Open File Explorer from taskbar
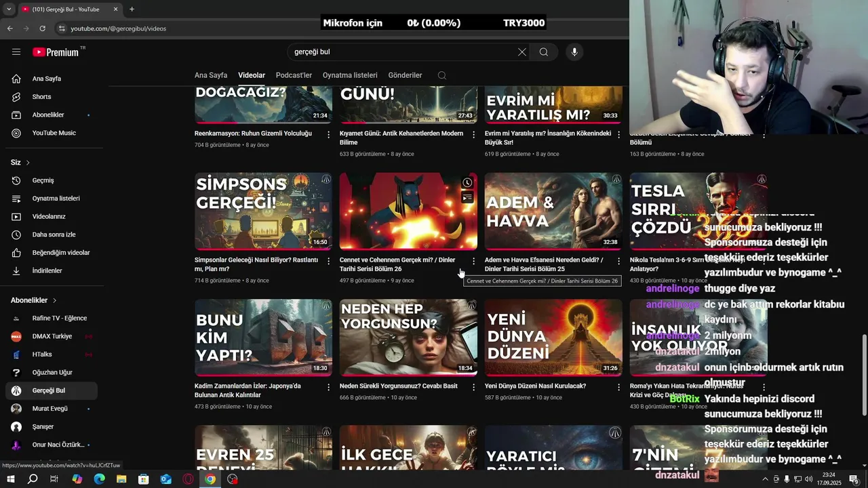Viewport: 868px width, 488px height. point(121,479)
